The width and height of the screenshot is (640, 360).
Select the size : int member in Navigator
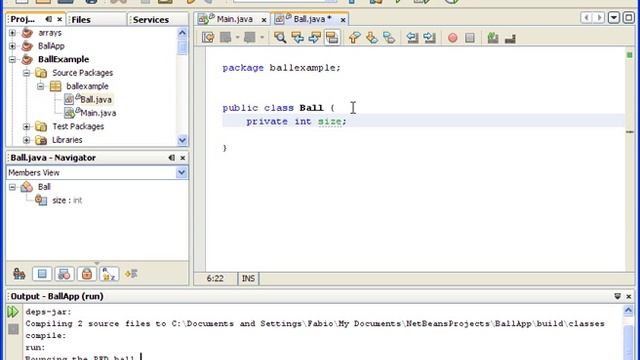(67, 200)
